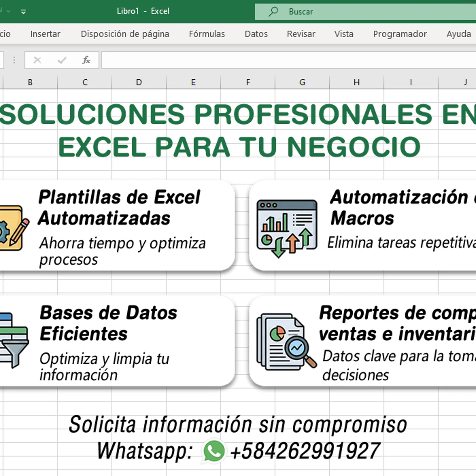Click 'Automatización' Macros heading
Image resolution: width=476 pixels, height=476 pixels.
403,207
